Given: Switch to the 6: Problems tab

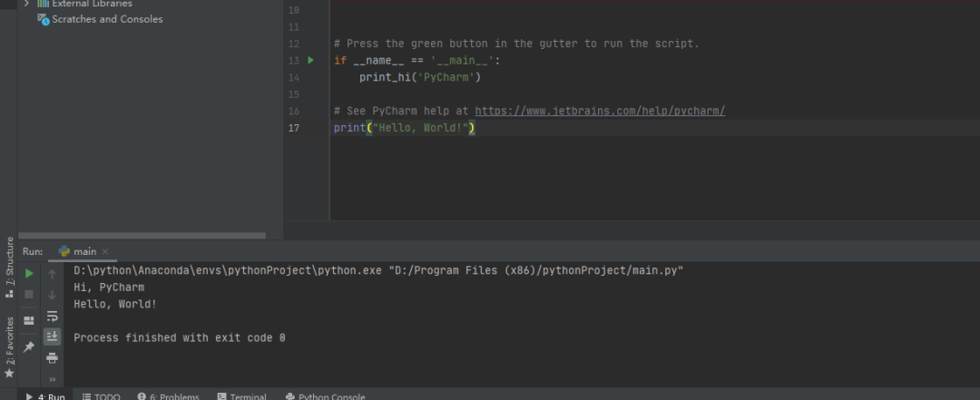Looking at the screenshot, I should tap(167, 396).
